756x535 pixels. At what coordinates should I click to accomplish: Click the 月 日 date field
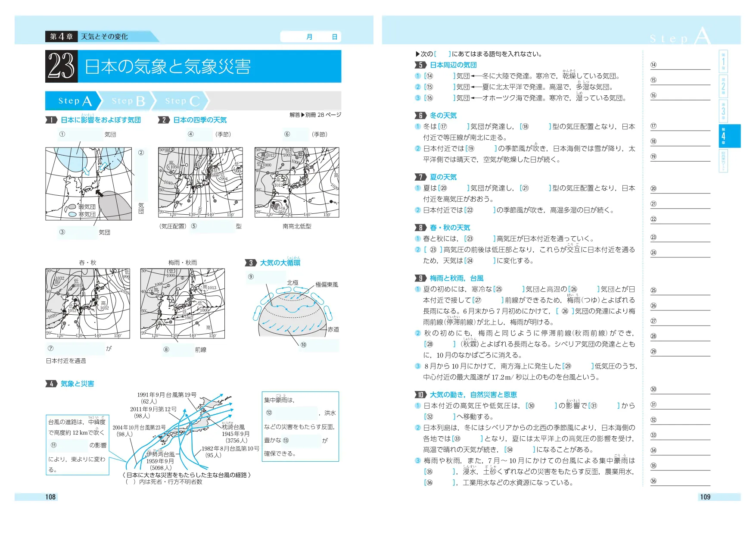311,37
